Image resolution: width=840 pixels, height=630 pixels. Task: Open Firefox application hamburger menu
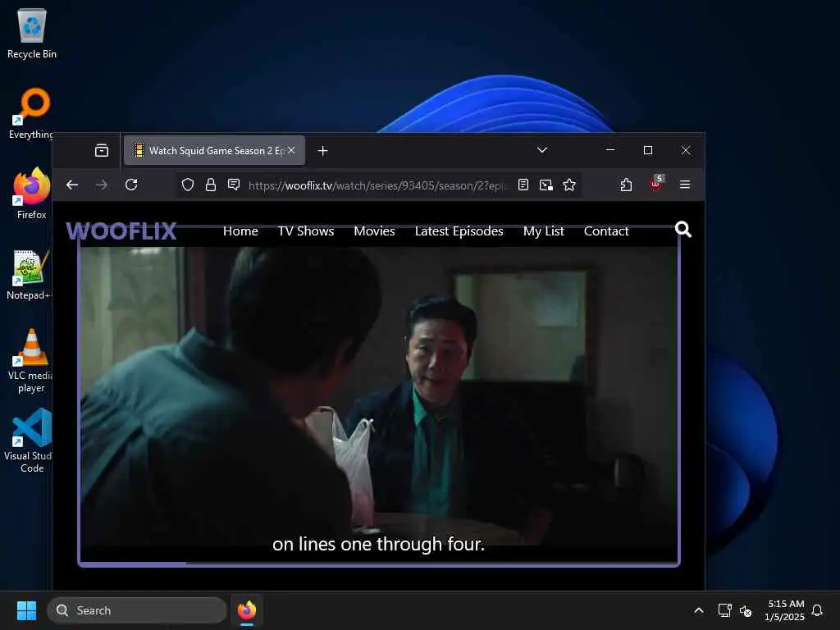pyautogui.click(x=685, y=185)
